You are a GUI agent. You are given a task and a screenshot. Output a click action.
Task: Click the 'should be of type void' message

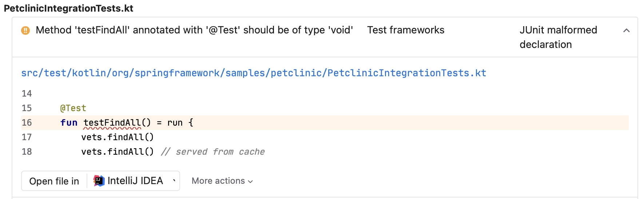194,30
